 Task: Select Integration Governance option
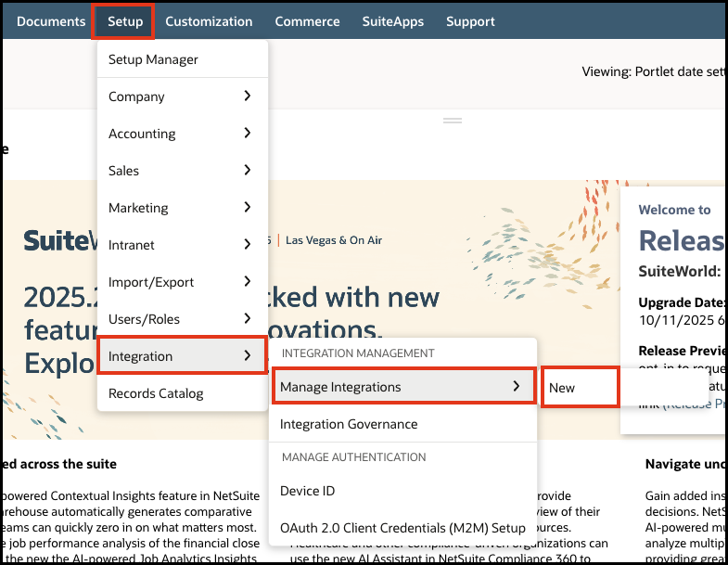point(349,424)
